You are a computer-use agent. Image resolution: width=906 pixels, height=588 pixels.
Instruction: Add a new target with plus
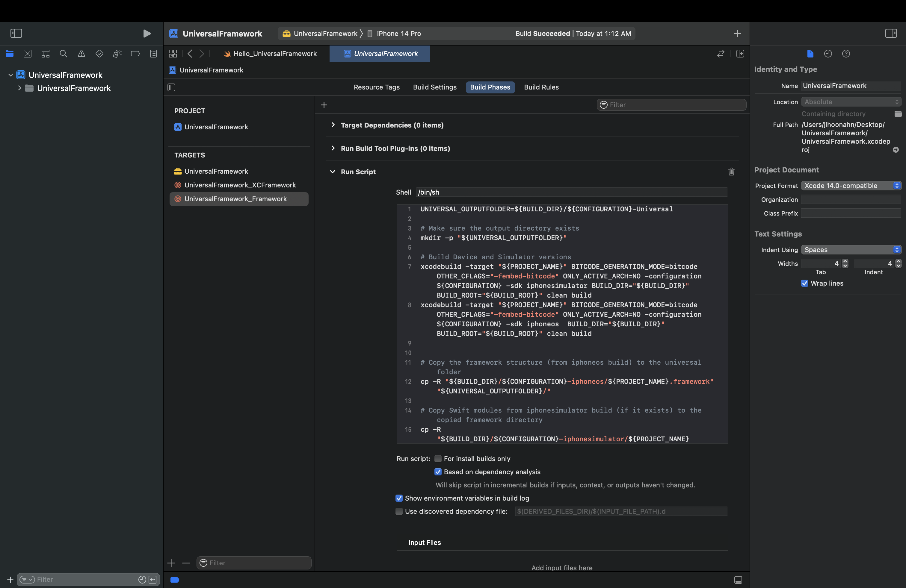(x=171, y=563)
